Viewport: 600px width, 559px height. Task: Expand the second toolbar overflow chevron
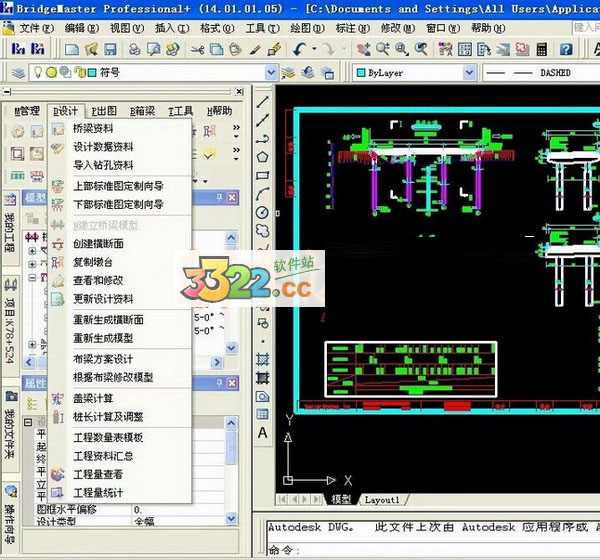coord(236,153)
